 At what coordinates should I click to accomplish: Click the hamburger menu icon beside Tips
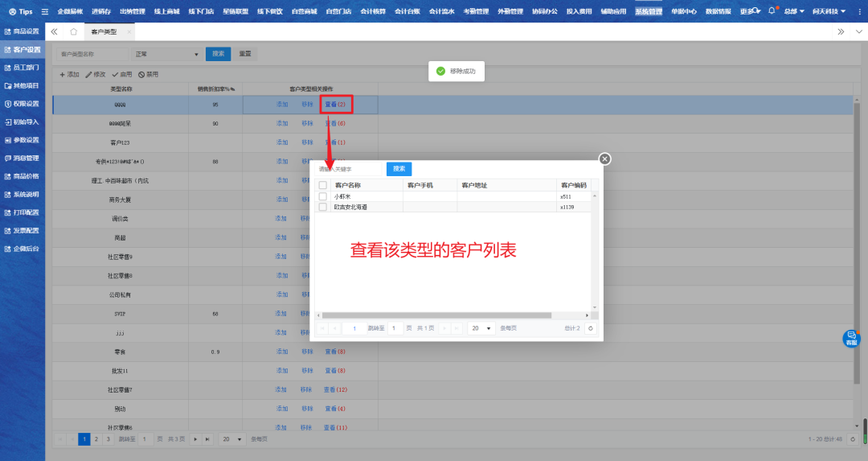45,12
